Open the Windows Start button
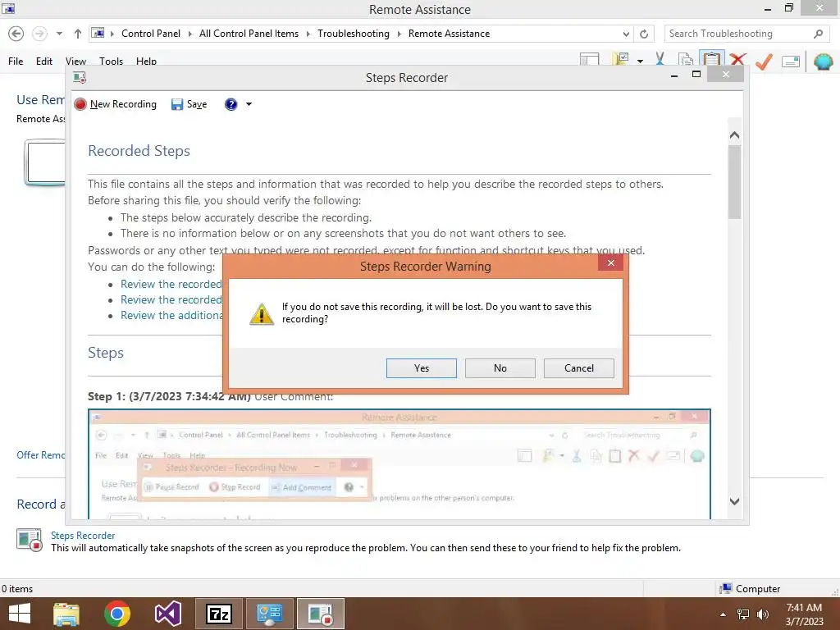840x630 pixels. click(20, 614)
